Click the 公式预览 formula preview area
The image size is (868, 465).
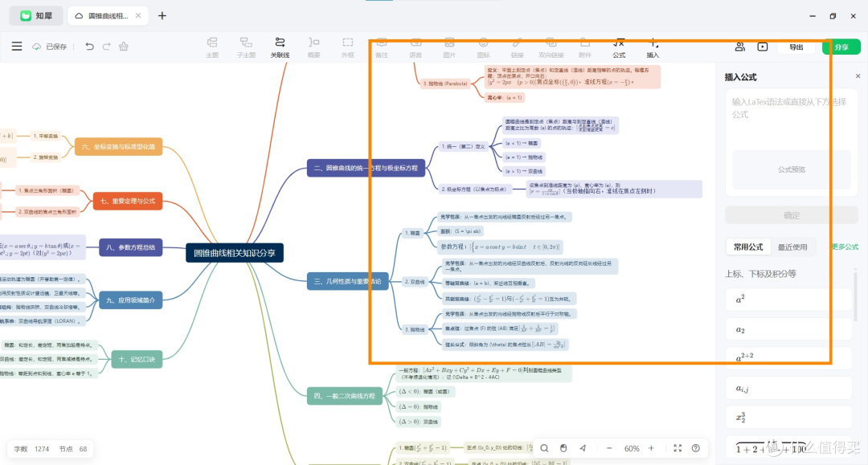(x=792, y=169)
